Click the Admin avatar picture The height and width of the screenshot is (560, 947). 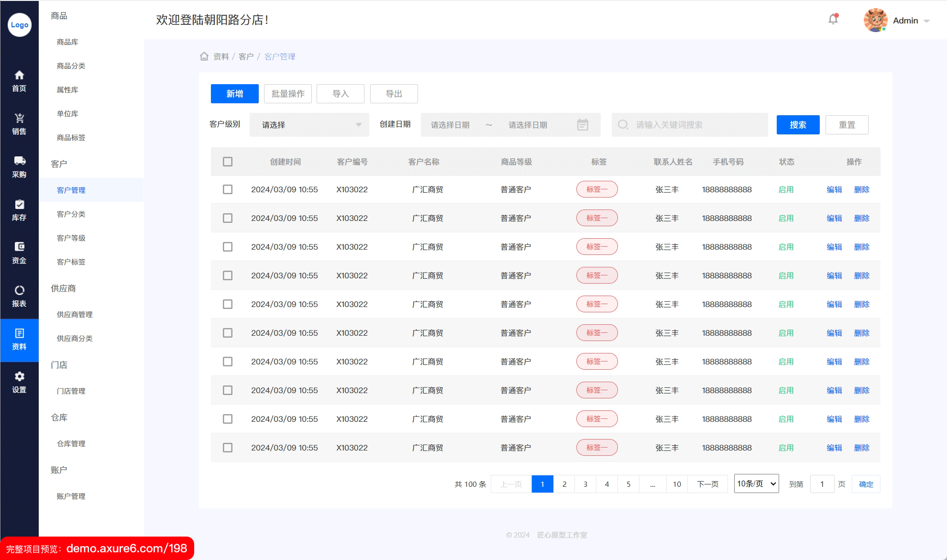pyautogui.click(x=876, y=20)
